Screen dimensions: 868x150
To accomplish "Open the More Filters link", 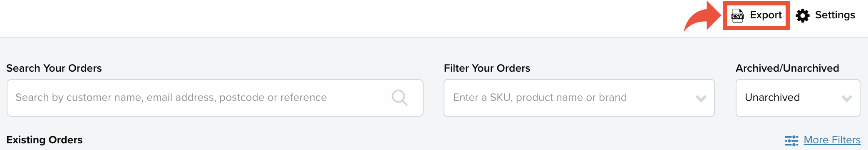I will 832,140.
